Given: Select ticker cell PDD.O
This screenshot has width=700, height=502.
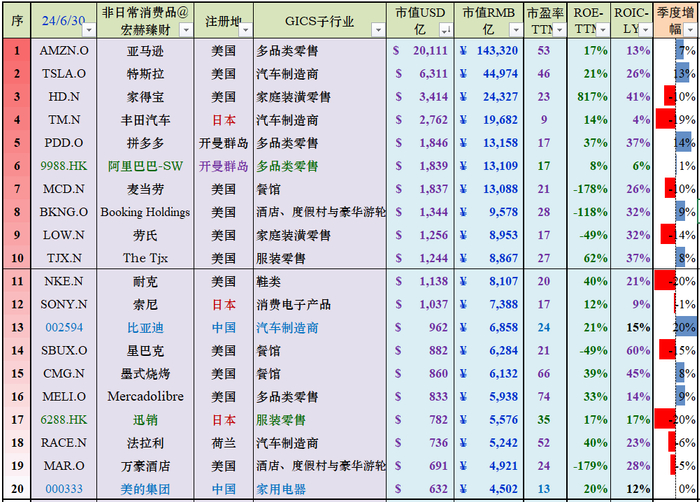Looking at the screenshot, I should (x=64, y=143).
